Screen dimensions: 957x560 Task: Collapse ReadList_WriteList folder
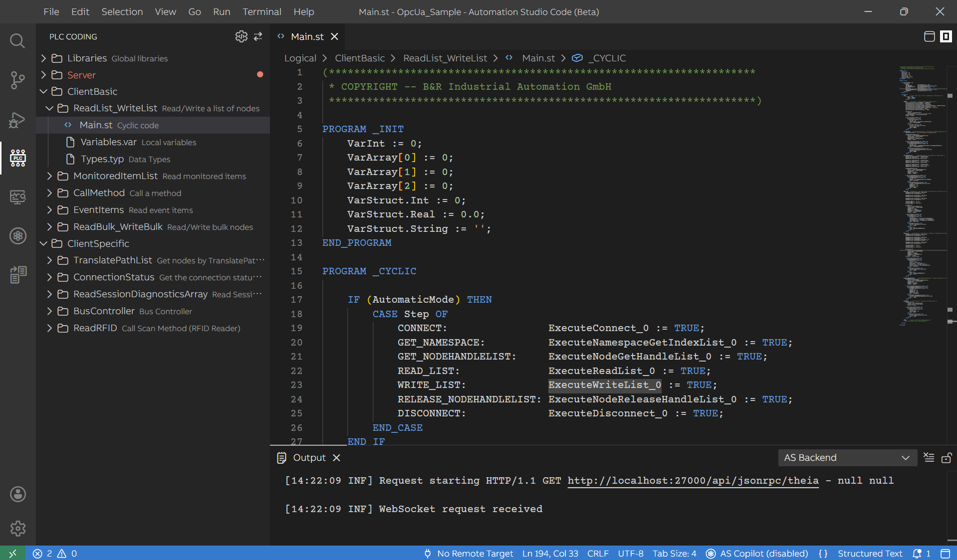pyautogui.click(x=49, y=108)
